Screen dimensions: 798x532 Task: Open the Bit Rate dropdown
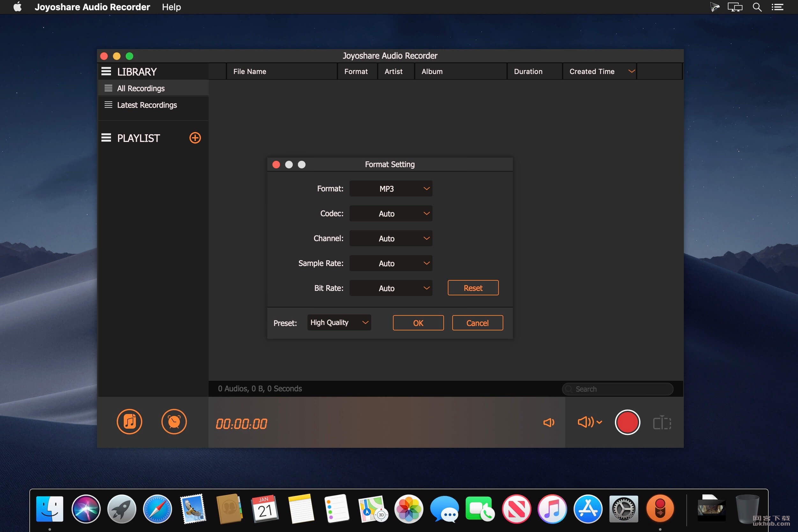(x=391, y=288)
